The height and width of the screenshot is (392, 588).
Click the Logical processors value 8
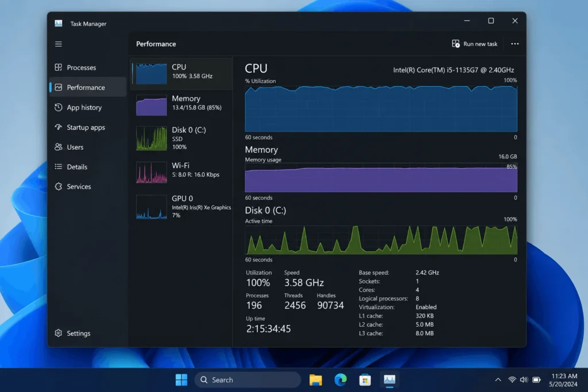click(x=417, y=298)
